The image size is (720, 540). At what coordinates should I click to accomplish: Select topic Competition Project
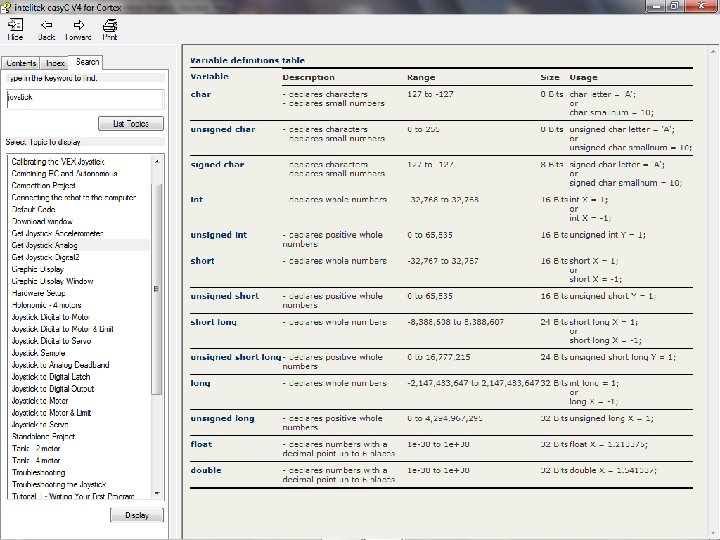click(44, 186)
